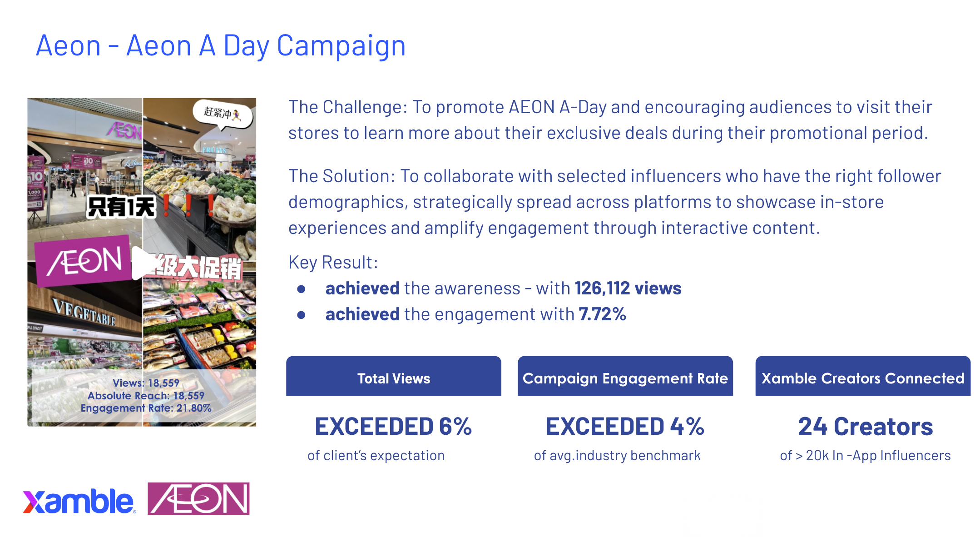Click the video thumbnail's vegetable sign area
980x537 pixels.
pos(84,313)
